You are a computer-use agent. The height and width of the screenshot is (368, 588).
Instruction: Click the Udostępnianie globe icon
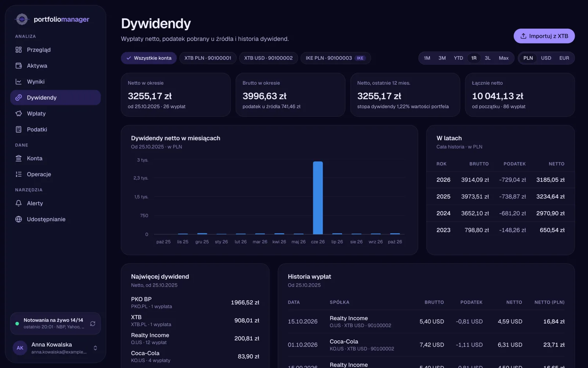19,219
